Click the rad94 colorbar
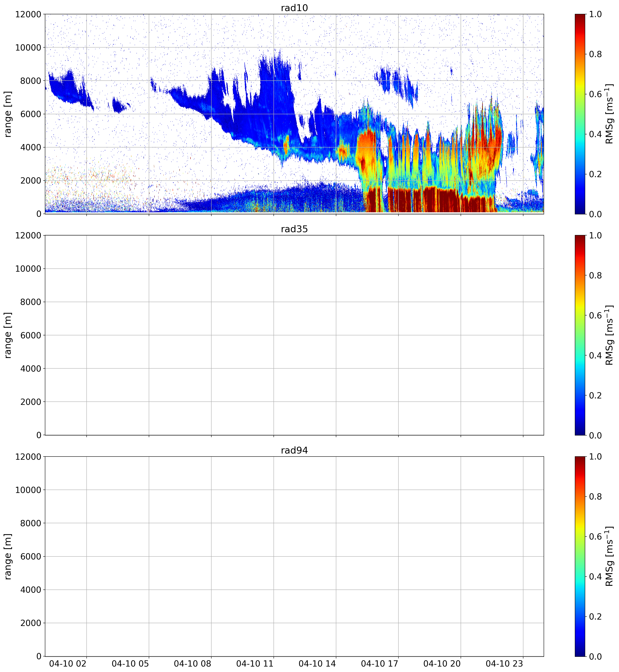The height and width of the screenshot is (672, 619). (580, 556)
